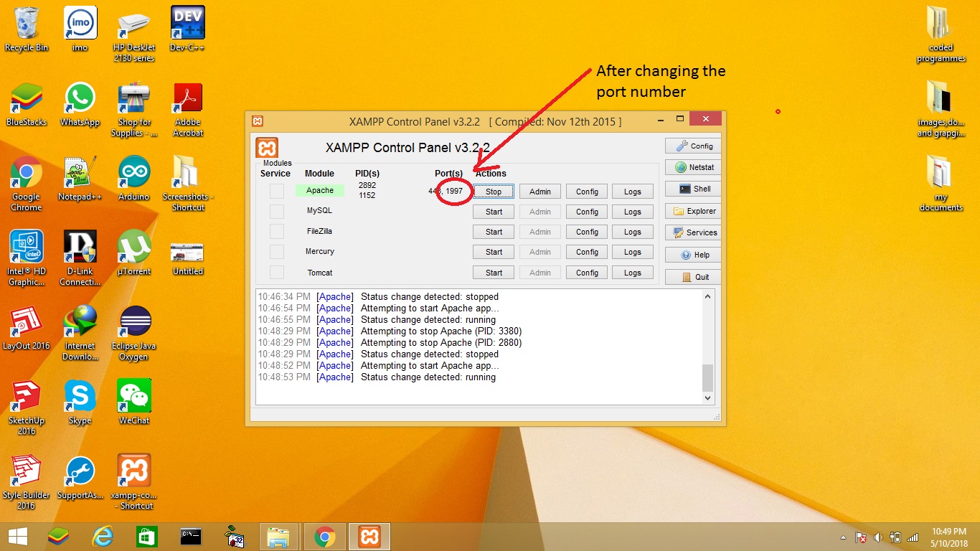
Task: Open Intel HD Graphics shortcut
Action: (x=27, y=258)
